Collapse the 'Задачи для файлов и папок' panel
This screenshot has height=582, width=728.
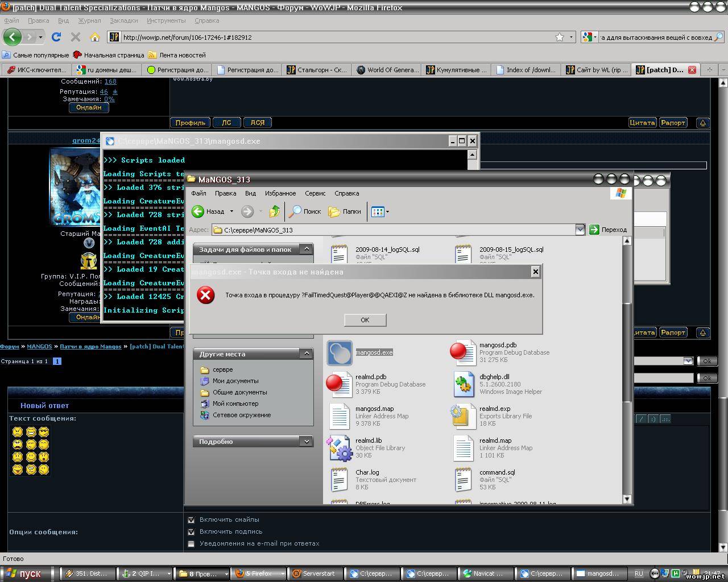pos(306,249)
